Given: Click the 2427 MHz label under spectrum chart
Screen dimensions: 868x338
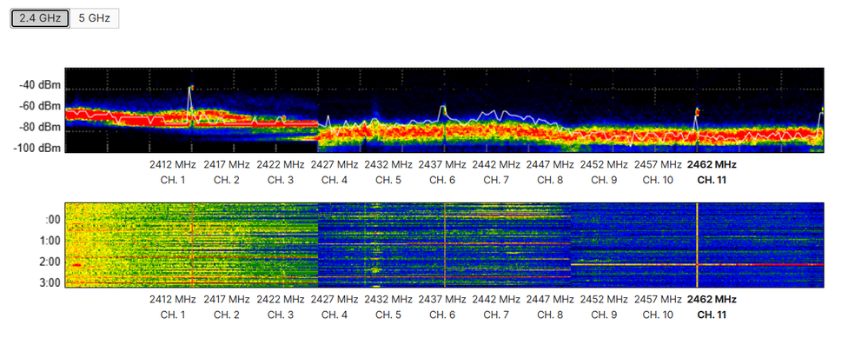Looking at the screenshot, I should click(x=335, y=164).
